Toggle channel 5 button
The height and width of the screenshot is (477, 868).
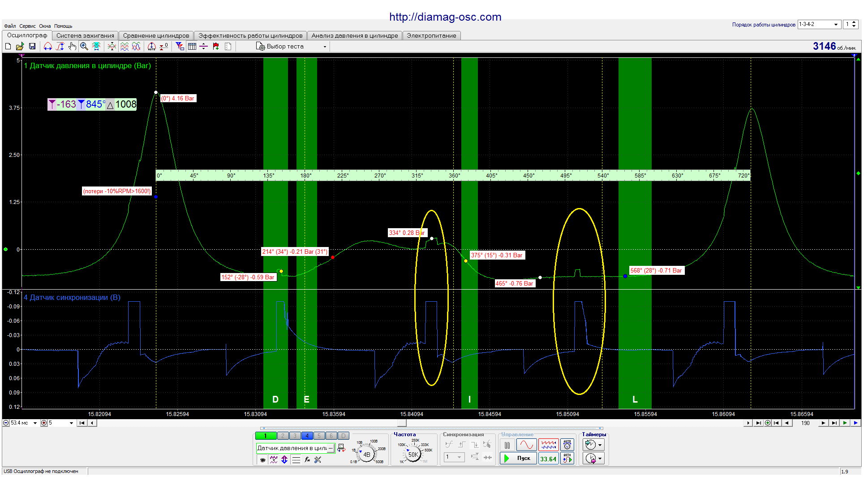pyautogui.click(x=319, y=436)
